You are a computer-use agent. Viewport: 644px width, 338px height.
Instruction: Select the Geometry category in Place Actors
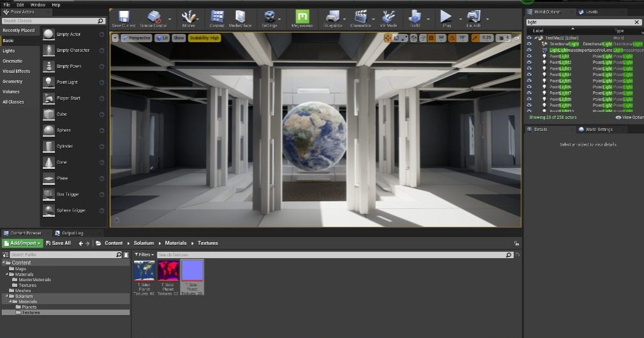(x=12, y=82)
